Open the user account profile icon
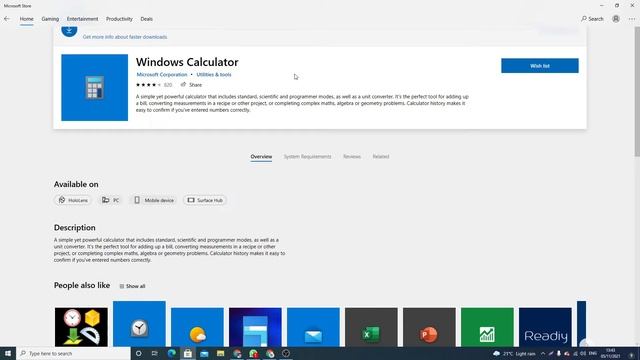Image resolution: width=640 pixels, height=360 pixels. coord(616,19)
